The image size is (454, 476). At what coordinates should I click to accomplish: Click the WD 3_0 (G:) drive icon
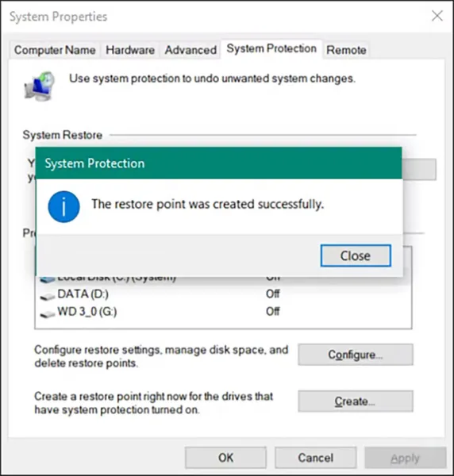pyautogui.click(x=48, y=313)
